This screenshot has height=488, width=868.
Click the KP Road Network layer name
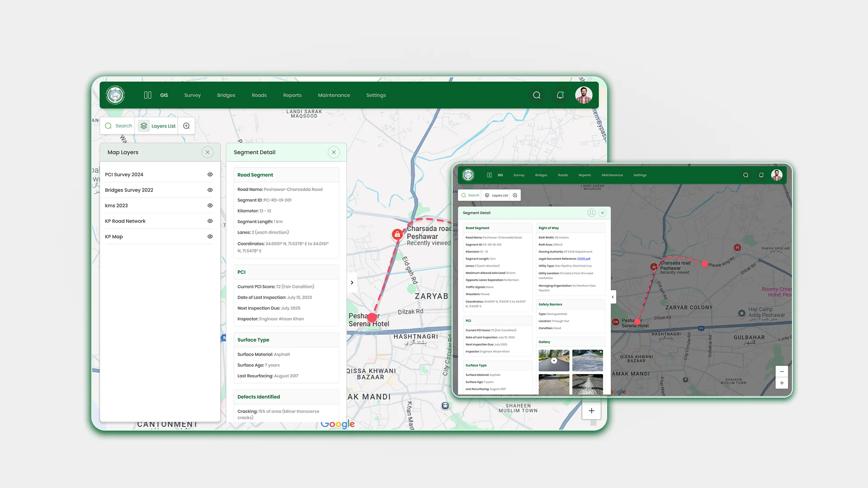(125, 221)
